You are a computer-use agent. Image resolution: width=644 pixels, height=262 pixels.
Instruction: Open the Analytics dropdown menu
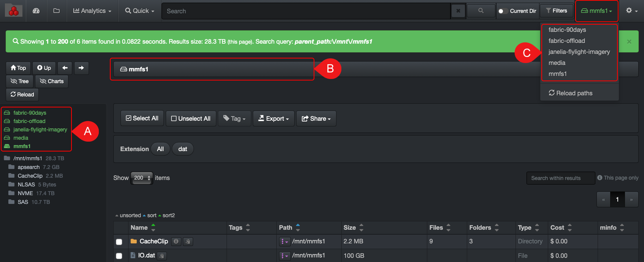pos(92,11)
